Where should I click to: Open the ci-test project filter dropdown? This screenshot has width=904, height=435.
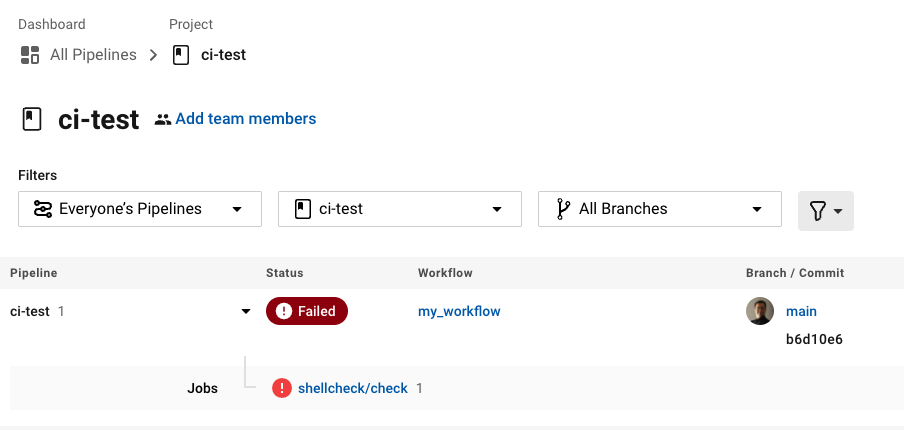[x=400, y=209]
